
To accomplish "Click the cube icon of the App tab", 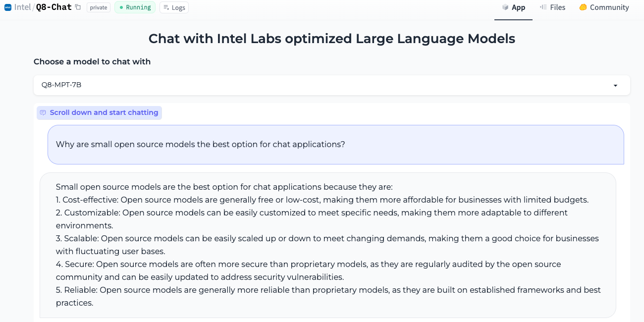I will [x=505, y=7].
